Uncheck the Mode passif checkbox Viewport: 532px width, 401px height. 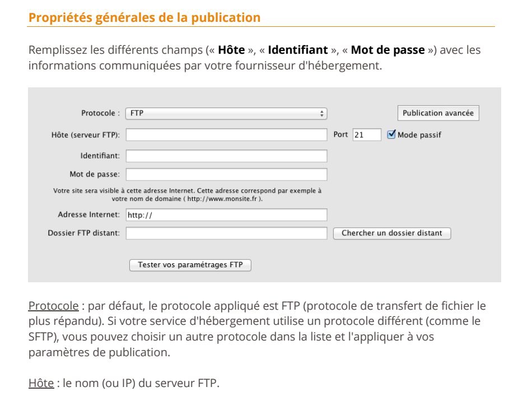[x=391, y=134]
